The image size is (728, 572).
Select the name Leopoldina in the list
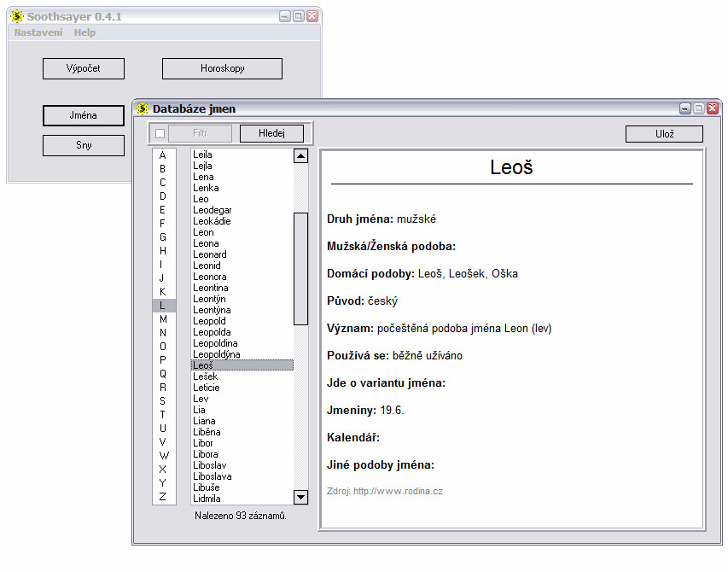point(242,343)
